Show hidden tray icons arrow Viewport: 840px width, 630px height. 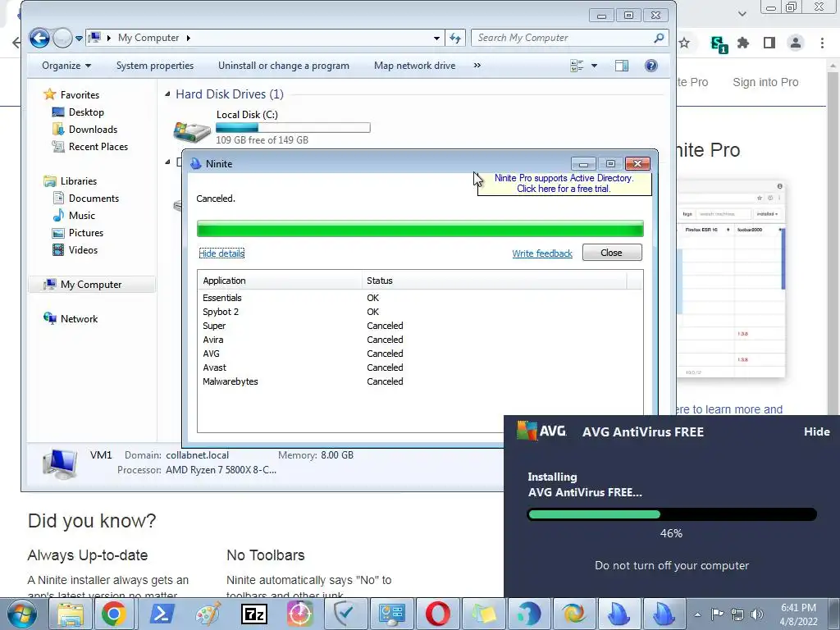click(697, 614)
